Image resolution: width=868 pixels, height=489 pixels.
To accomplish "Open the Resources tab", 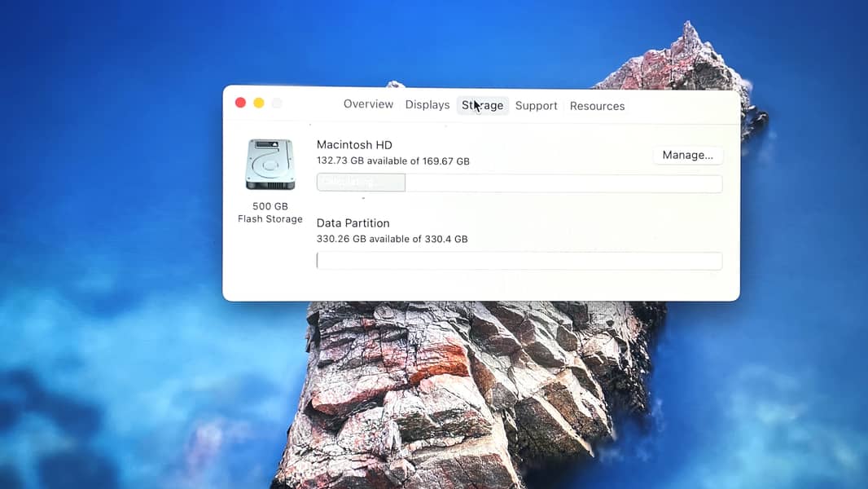I will pyautogui.click(x=597, y=106).
